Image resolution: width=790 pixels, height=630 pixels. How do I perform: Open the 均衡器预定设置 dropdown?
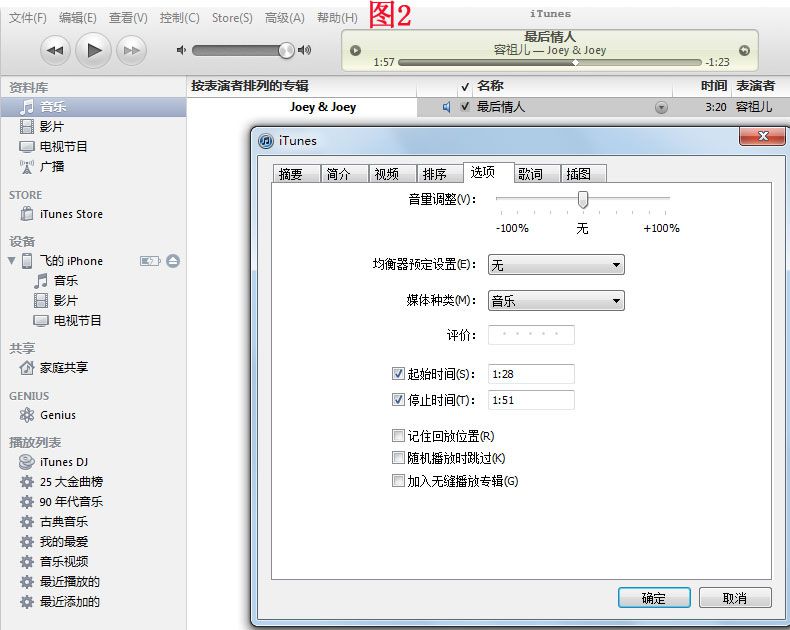(556, 265)
